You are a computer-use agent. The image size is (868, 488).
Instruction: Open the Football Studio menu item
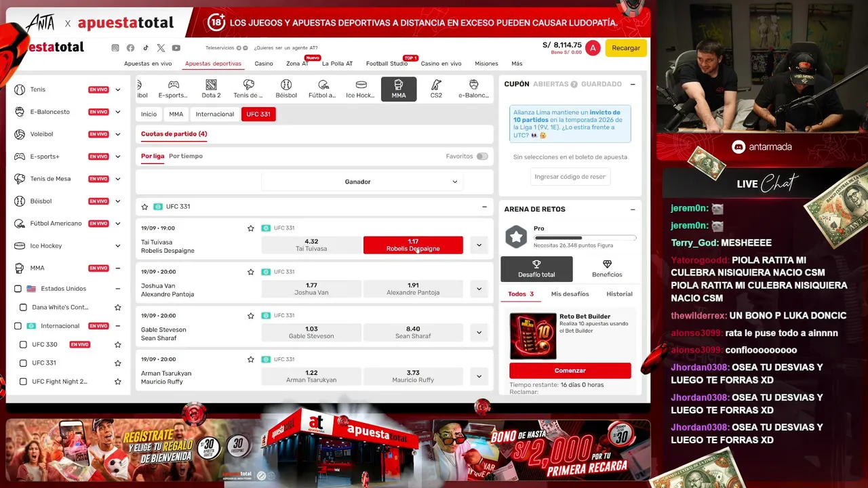pyautogui.click(x=387, y=64)
